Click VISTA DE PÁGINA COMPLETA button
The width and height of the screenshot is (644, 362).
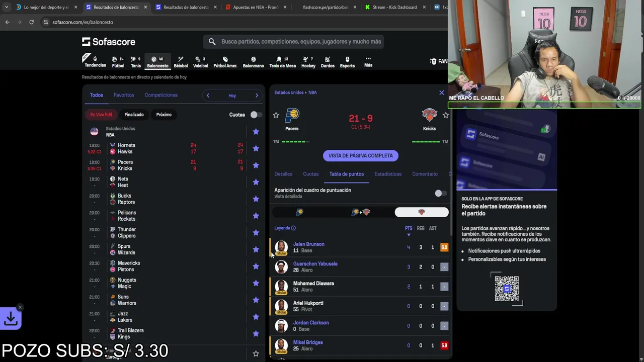[x=361, y=156]
